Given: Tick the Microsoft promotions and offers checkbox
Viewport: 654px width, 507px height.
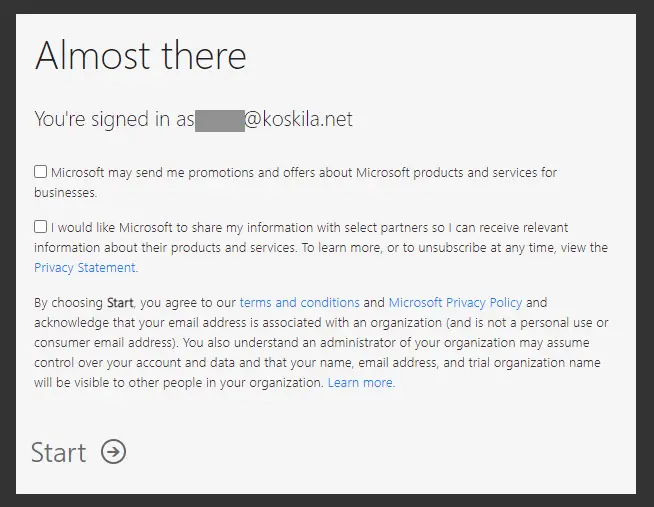Looking at the screenshot, I should tap(40, 172).
